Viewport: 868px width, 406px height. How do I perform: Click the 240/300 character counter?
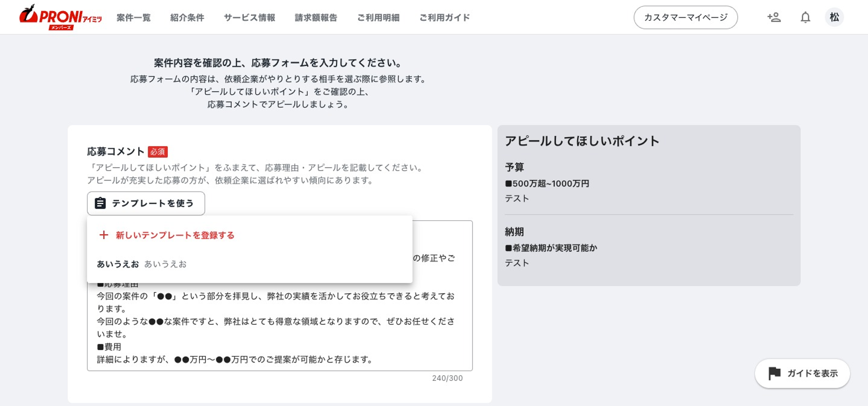[x=447, y=378]
